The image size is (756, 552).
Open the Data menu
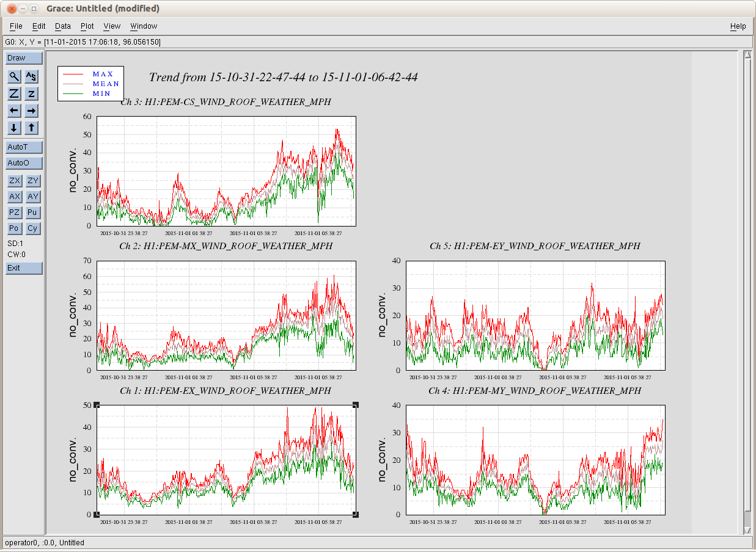click(x=63, y=26)
